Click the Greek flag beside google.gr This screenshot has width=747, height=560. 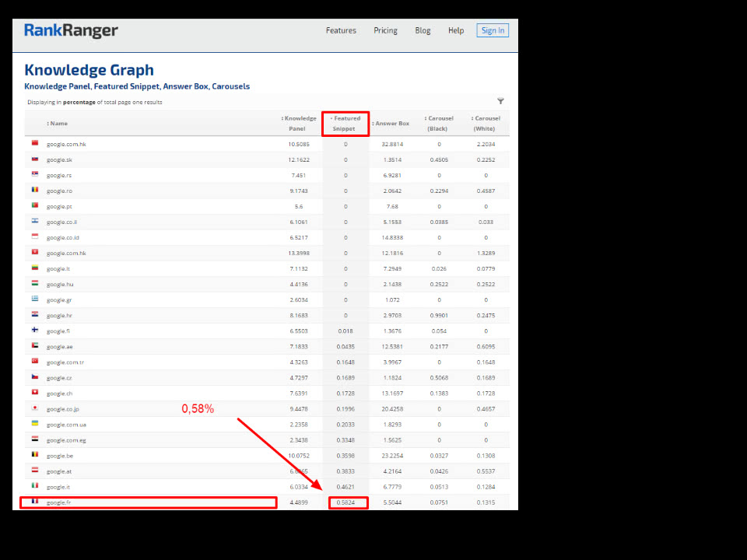point(35,299)
